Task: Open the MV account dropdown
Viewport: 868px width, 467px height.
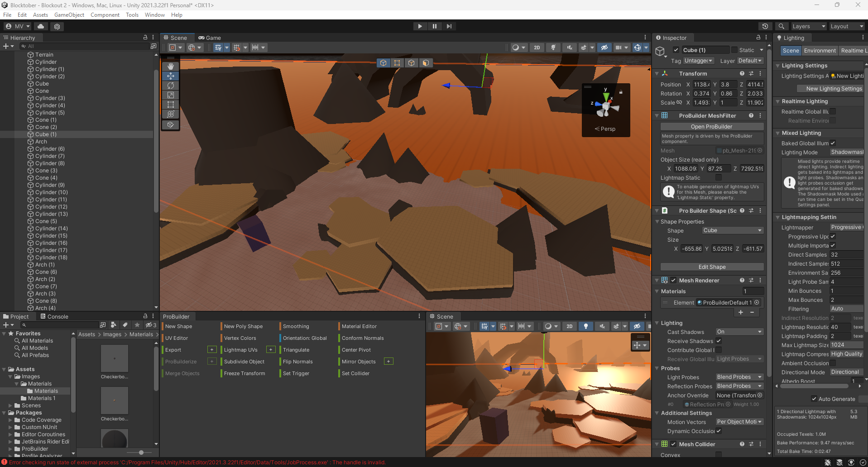Action: [x=17, y=26]
